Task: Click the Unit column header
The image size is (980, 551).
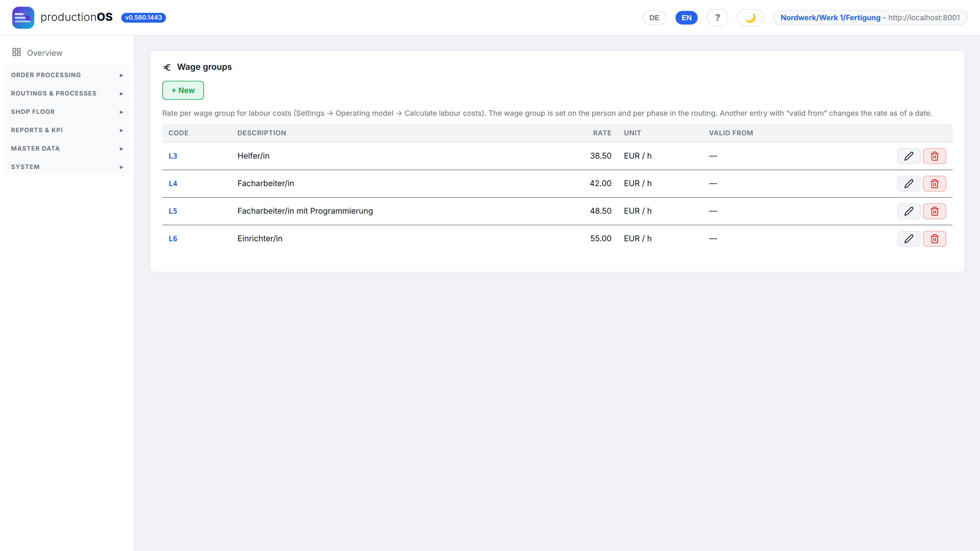Action: click(632, 133)
